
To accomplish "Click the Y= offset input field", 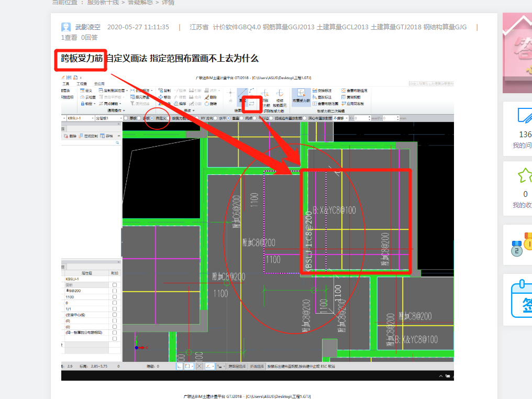I will [391, 118].
